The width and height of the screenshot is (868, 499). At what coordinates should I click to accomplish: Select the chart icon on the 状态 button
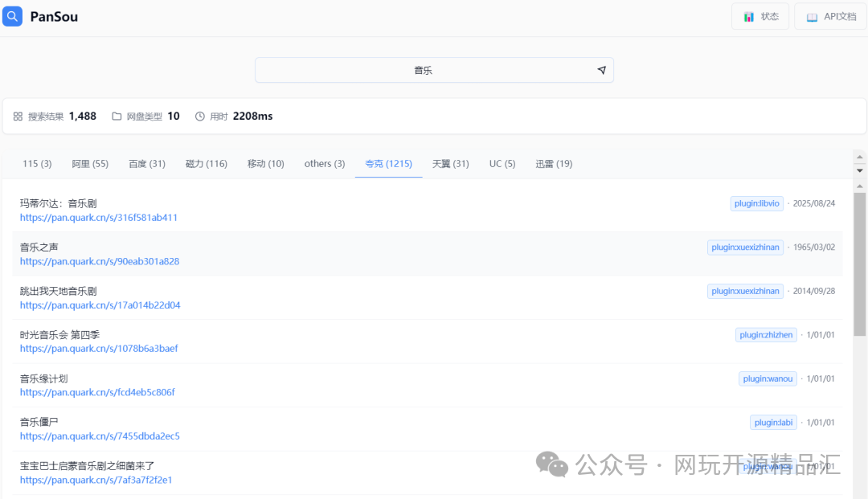point(750,16)
